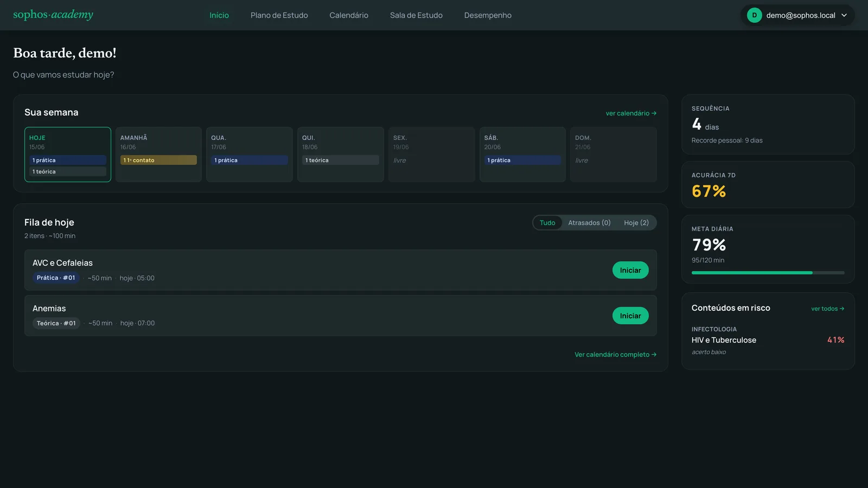Viewport: 868px width, 488px height.
Task: Start the AVC e Cefaleias session
Action: point(630,270)
